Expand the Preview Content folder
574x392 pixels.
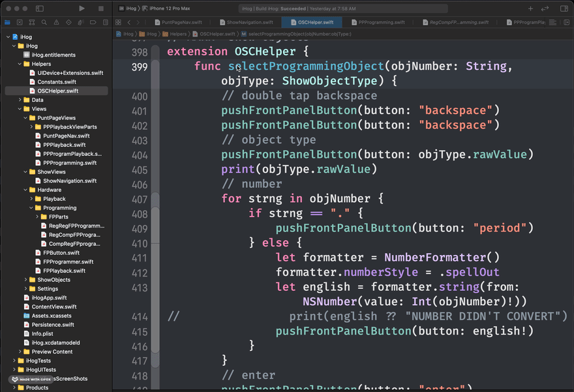coord(20,352)
